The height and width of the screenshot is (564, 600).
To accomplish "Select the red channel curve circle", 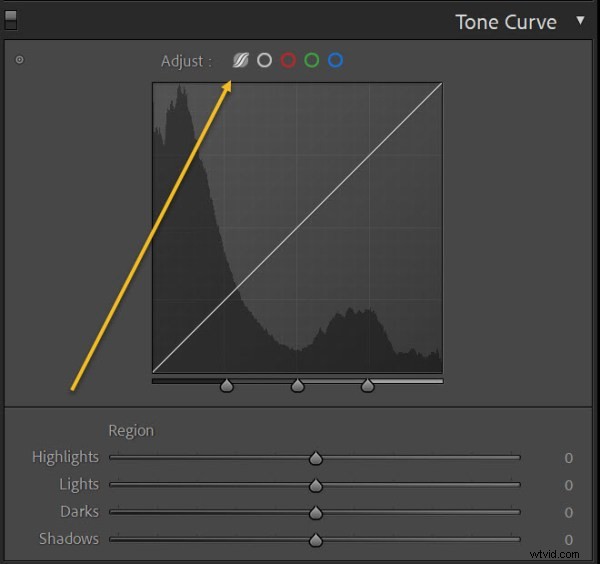I will click(288, 60).
